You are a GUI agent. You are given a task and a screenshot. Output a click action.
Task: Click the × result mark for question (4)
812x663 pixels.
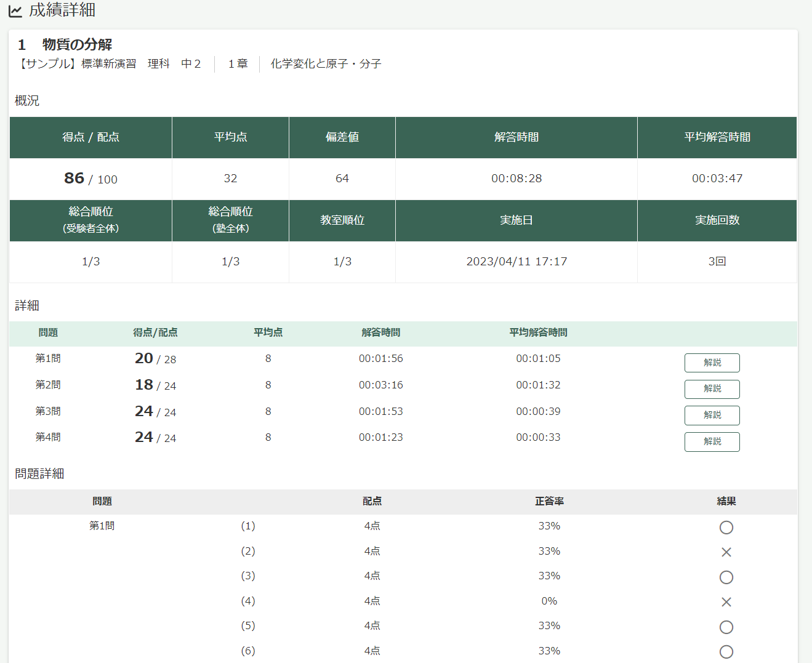pos(726,602)
